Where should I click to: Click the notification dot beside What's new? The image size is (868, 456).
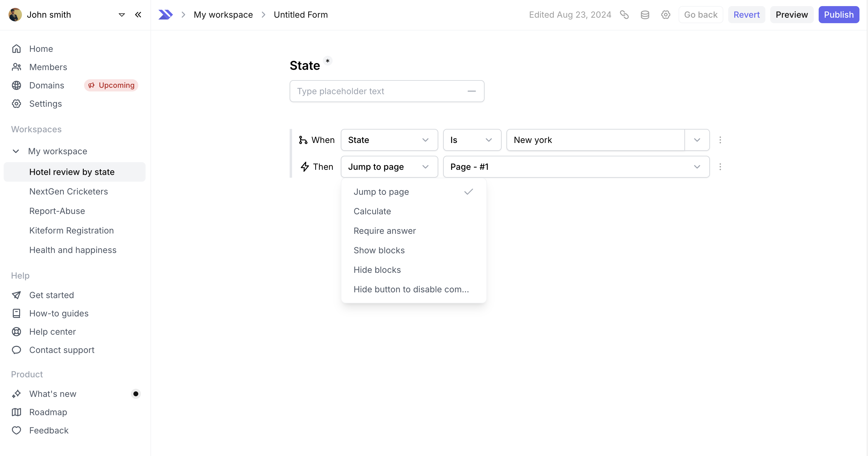pos(136,394)
